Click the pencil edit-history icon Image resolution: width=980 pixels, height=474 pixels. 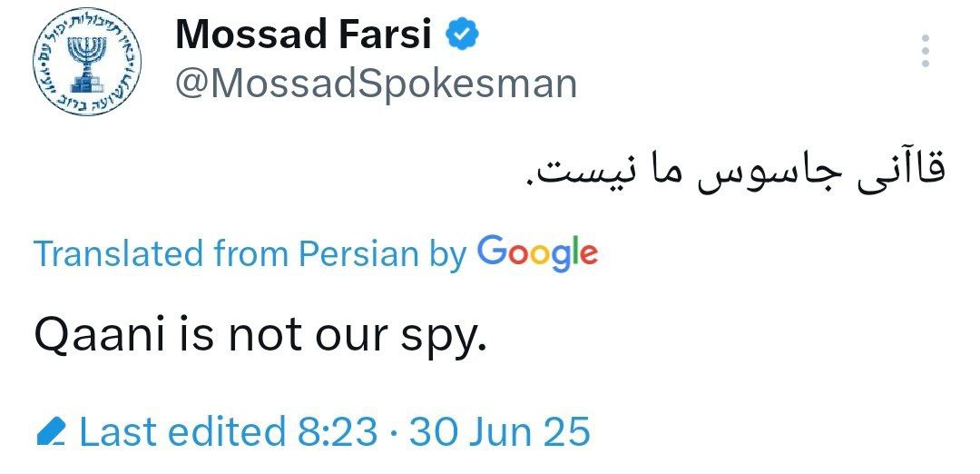tap(51, 432)
